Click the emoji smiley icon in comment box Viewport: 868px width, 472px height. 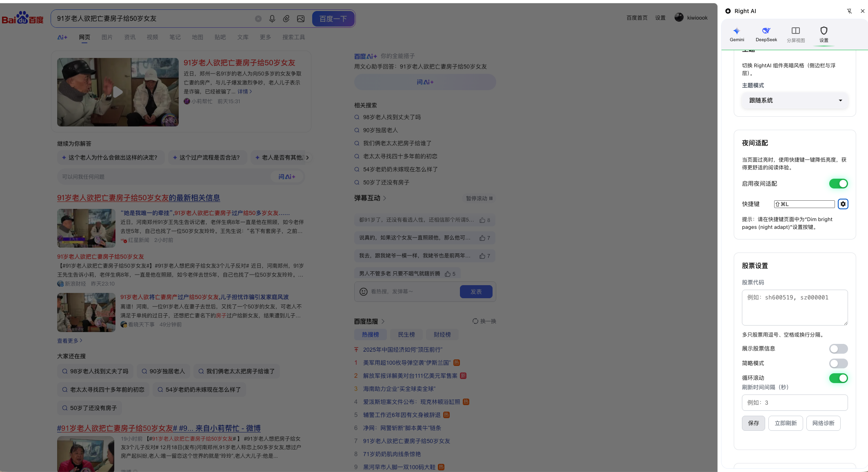pyautogui.click(x=363, y=292)
